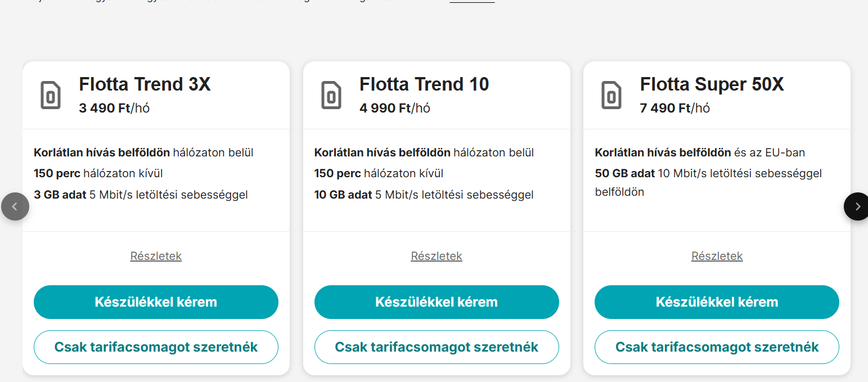
Task: Click the 3 490 Ft/hó price
Action: [x=114, y=108]
